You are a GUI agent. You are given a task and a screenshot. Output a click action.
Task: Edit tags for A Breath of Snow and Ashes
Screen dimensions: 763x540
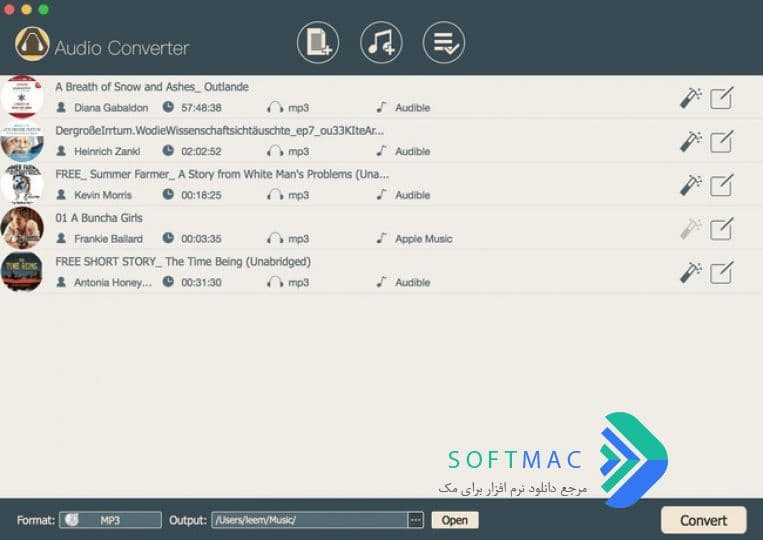[722, 98]
